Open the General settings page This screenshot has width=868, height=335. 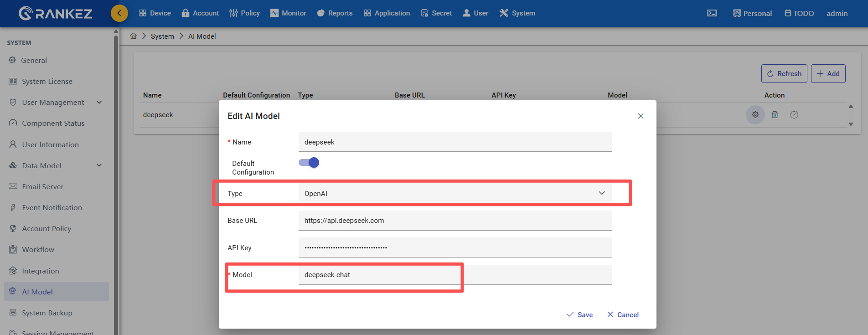34,60
